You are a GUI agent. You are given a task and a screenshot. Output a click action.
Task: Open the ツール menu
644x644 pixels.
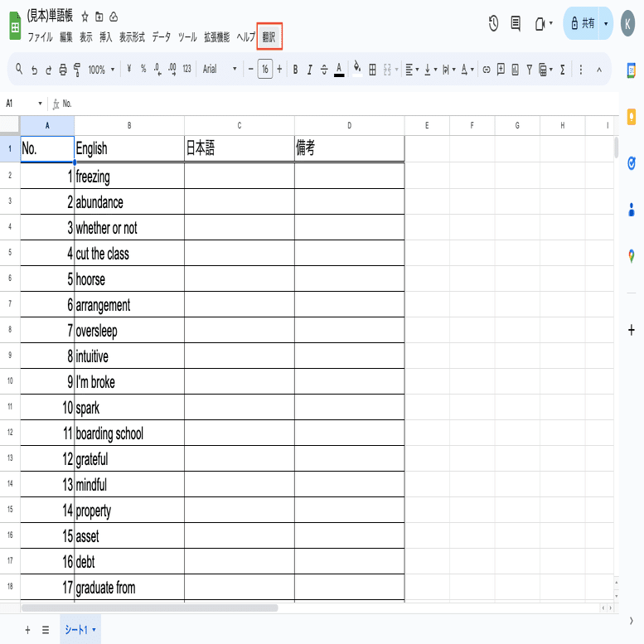[x=187, y=37]
